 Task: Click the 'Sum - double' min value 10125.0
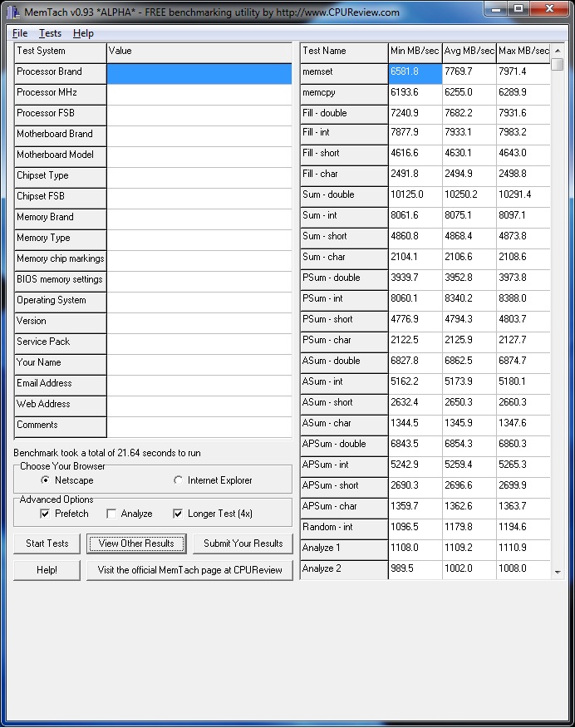[415, 197]
